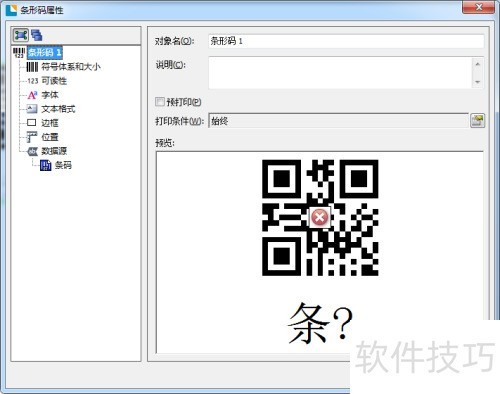Click the 打印条件 field showing 始终

pos(338,121)
